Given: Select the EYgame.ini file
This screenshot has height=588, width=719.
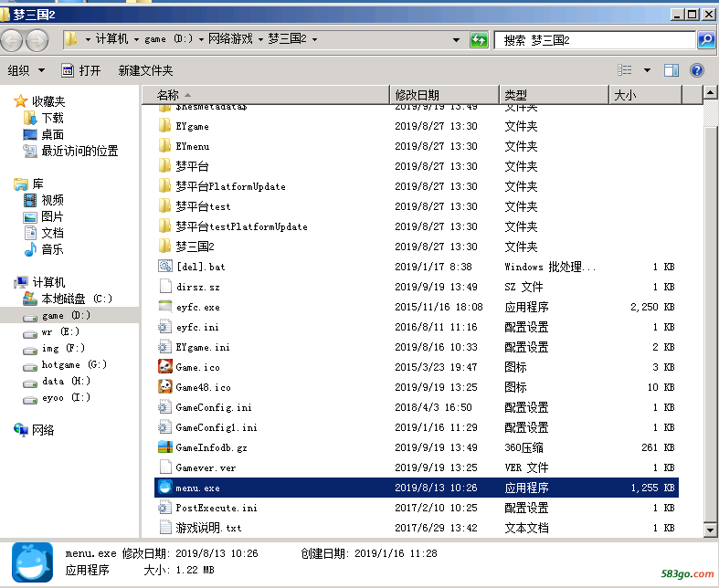Looking at the screenshot, I should (417, 347).
